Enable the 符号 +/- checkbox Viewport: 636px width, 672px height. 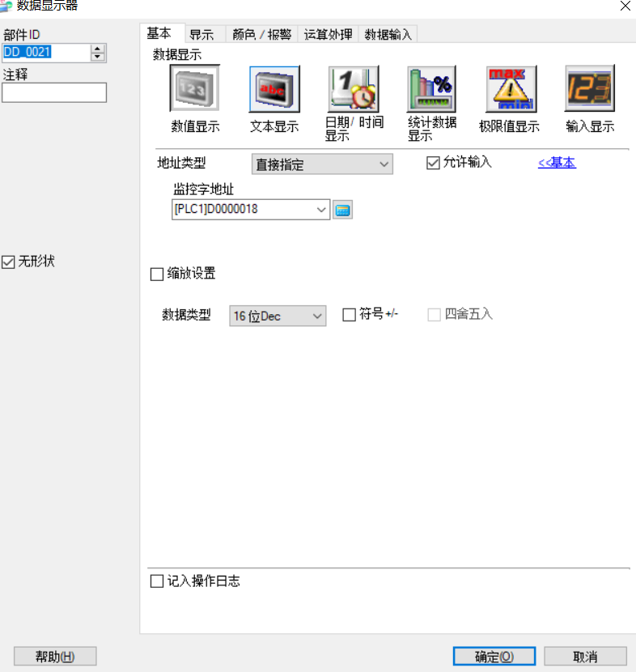pos(349,315)
